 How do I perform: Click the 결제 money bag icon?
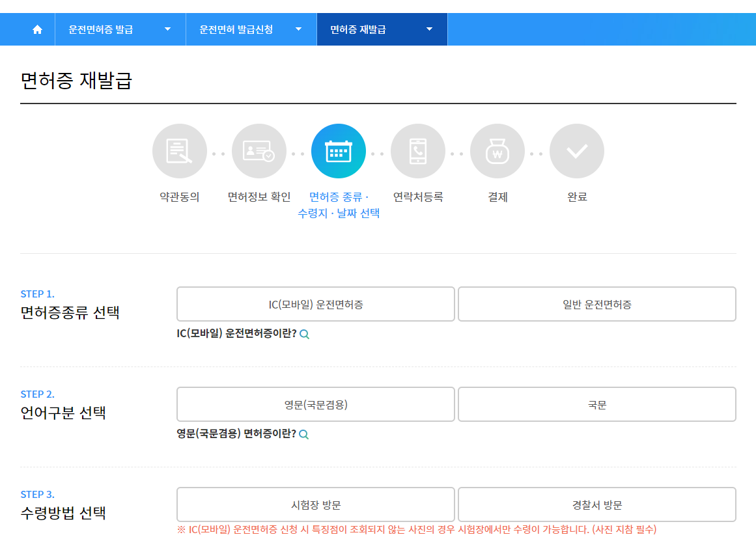497,150
